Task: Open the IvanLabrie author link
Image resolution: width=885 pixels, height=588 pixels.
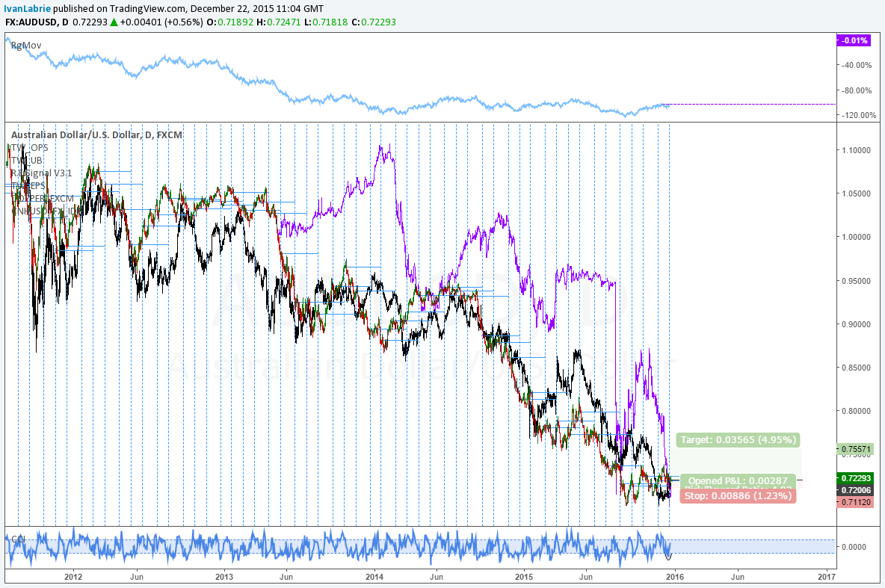Action: pos(27,8)
